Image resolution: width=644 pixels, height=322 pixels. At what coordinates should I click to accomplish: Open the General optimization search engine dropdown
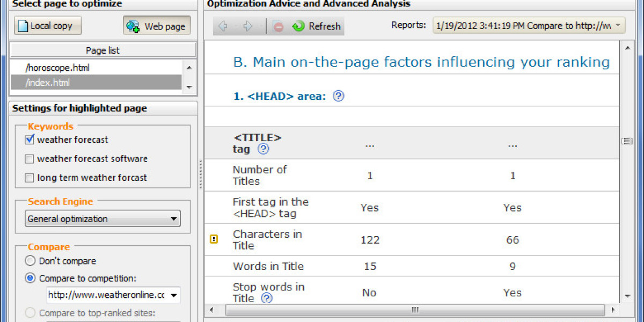103,218
